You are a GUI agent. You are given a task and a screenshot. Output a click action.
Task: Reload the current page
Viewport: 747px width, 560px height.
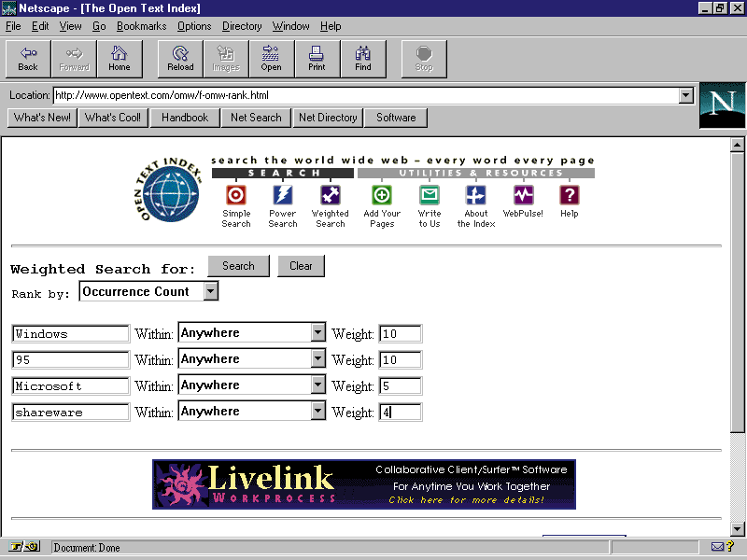[180, 59]
